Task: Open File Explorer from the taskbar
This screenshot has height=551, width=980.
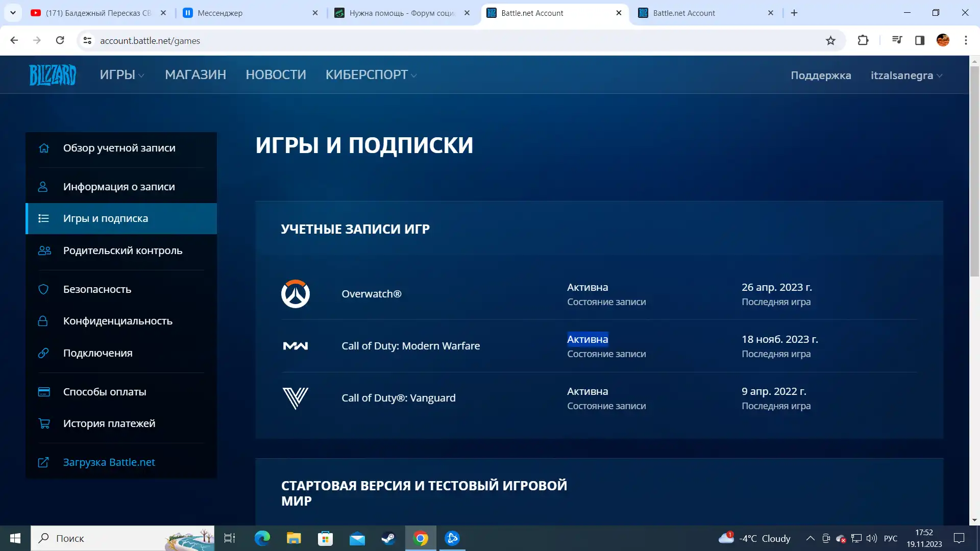Action: coord(294,538)
